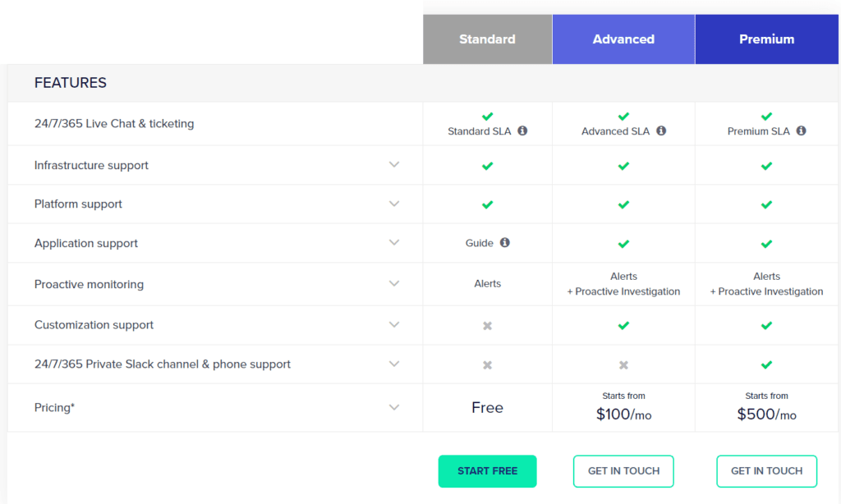Open the Premium SLA info icon

click(x=802, y=131)
